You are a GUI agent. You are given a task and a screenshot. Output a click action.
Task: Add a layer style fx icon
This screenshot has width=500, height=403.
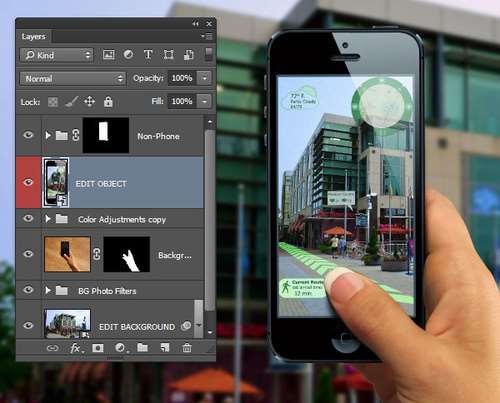coord(76,348)
